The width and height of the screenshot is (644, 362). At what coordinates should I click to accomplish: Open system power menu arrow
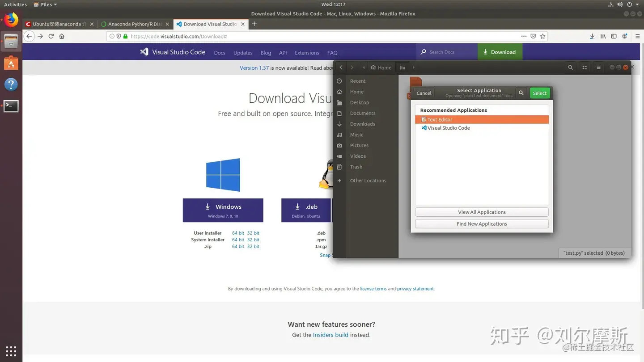pyautogui.click(x=638, y=4)
